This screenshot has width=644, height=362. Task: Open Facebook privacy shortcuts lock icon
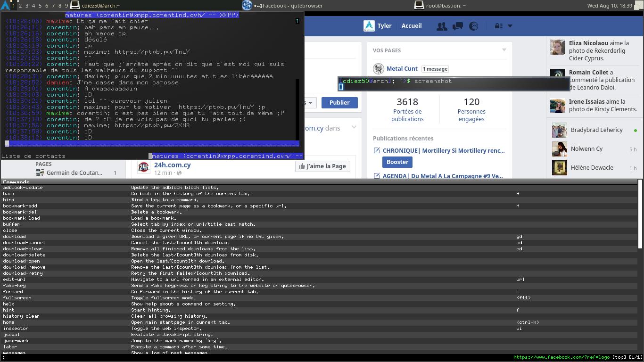click(x=498, y=26)
